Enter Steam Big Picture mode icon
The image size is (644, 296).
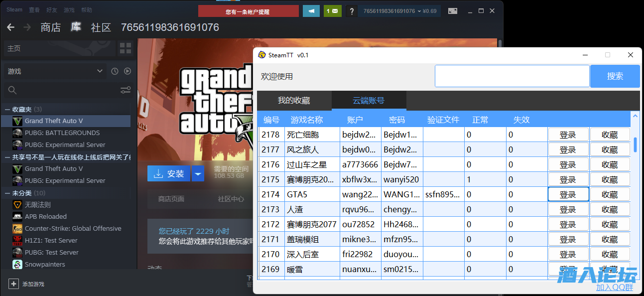tap(453, 11)
